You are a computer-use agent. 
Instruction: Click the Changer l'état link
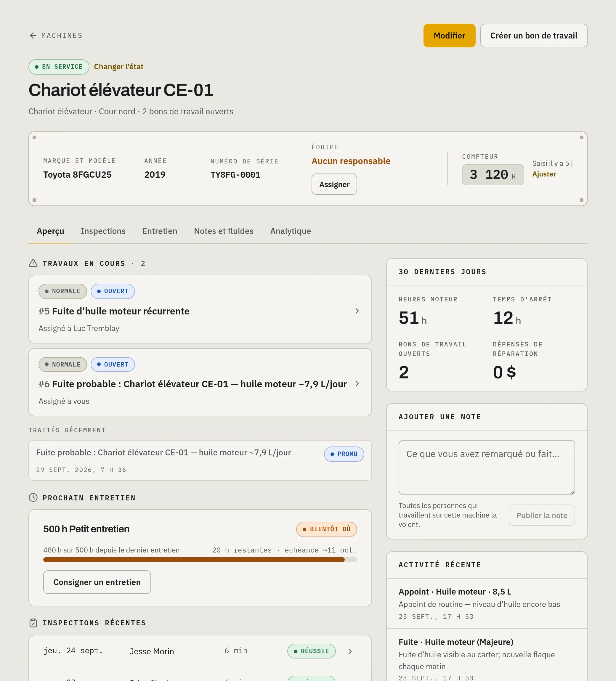tap(118, 67)
